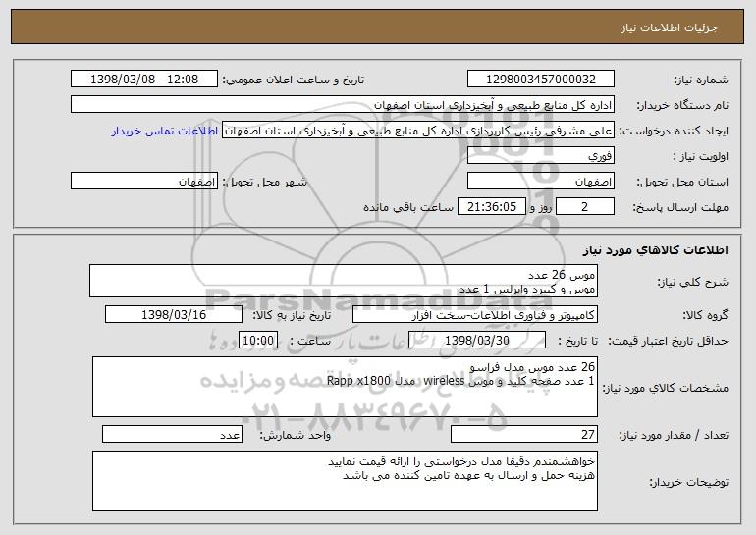Click the general description box موس 26 عدد
Image resolution: width=756 pixels, height=535 pixels.
click(344, 281)
